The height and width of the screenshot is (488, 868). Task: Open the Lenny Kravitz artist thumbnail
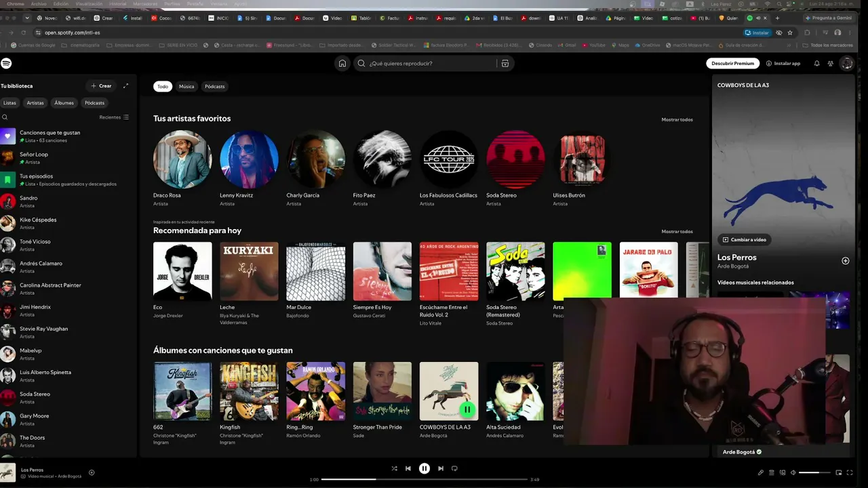point(249,159)
